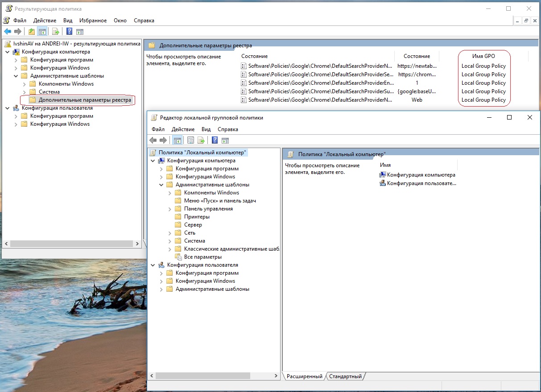Select the root node IvshinAV на ANDREI-IW
The image size is (541, 392).
(x=77, y=44)
